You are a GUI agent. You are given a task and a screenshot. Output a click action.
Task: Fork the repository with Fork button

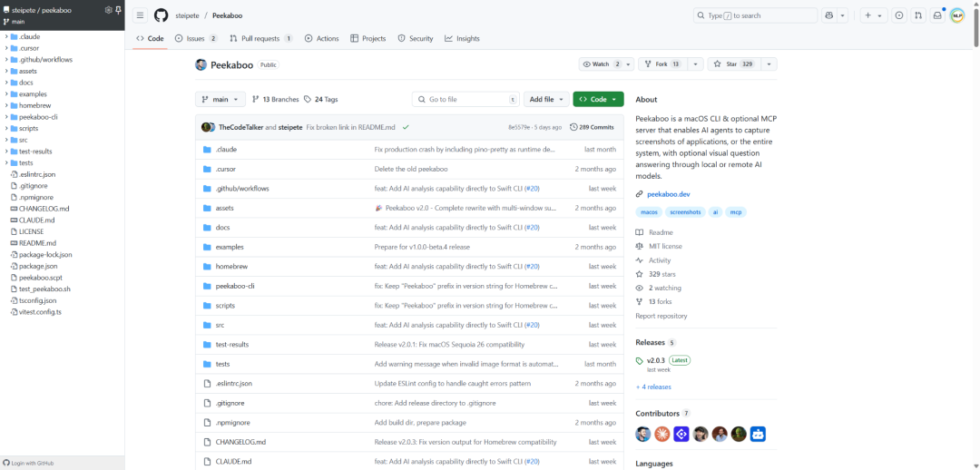tap(663, 64)
